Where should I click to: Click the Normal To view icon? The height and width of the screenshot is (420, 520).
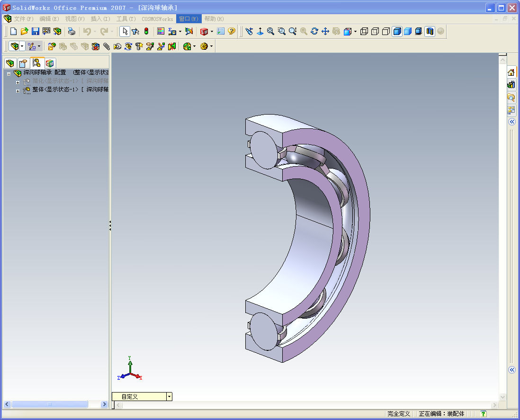pos(260,32)
